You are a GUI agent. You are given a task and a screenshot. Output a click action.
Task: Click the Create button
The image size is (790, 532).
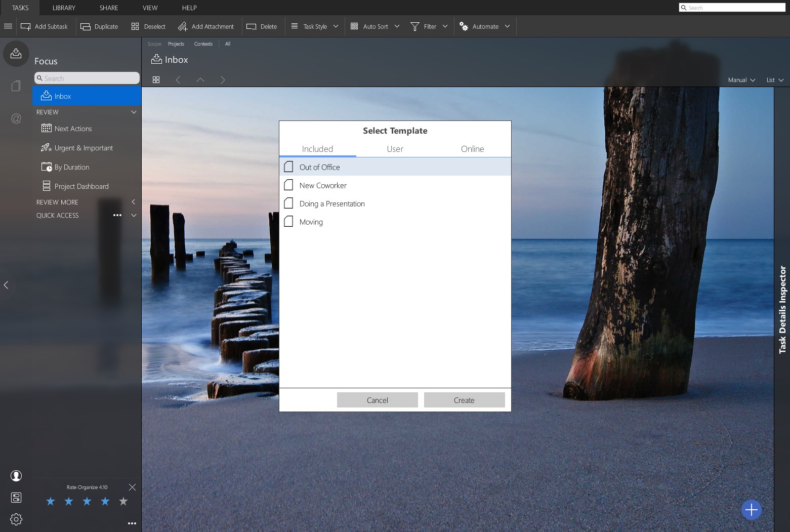[x=464, y=400]
